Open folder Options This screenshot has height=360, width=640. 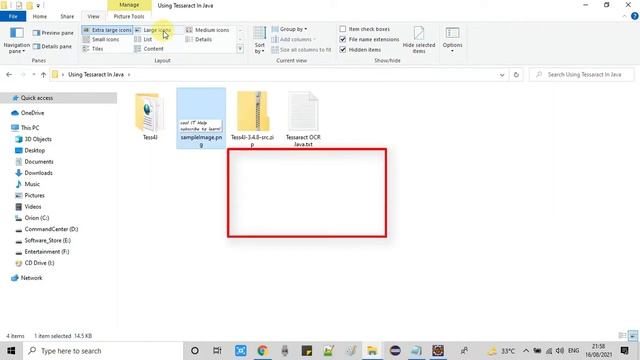click(x=452, y=39)
